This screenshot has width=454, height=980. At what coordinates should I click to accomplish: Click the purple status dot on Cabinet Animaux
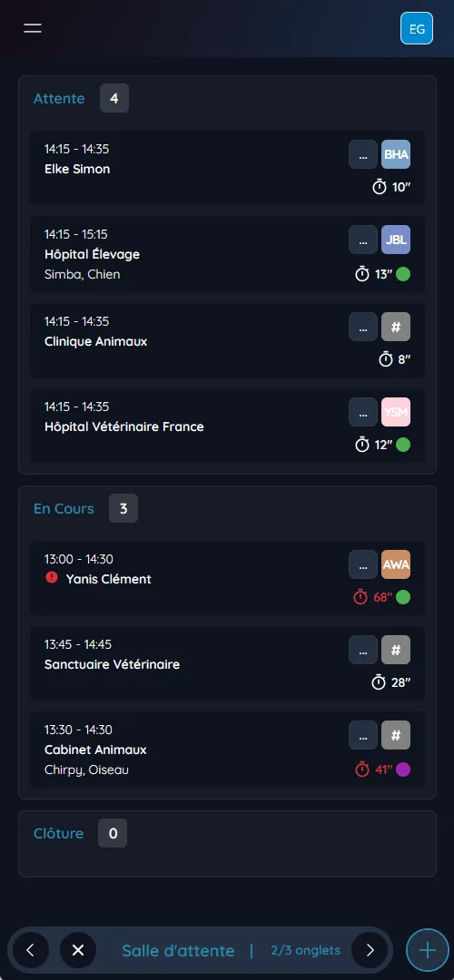[403, 769]
